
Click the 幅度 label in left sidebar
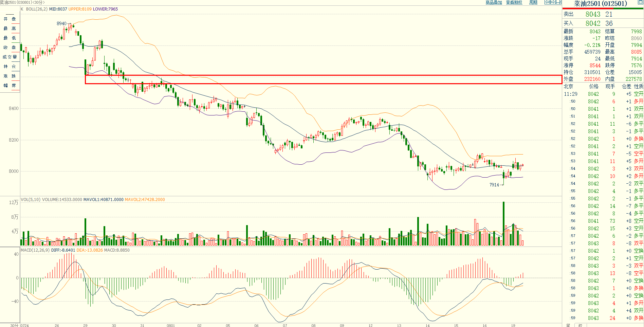10,86
